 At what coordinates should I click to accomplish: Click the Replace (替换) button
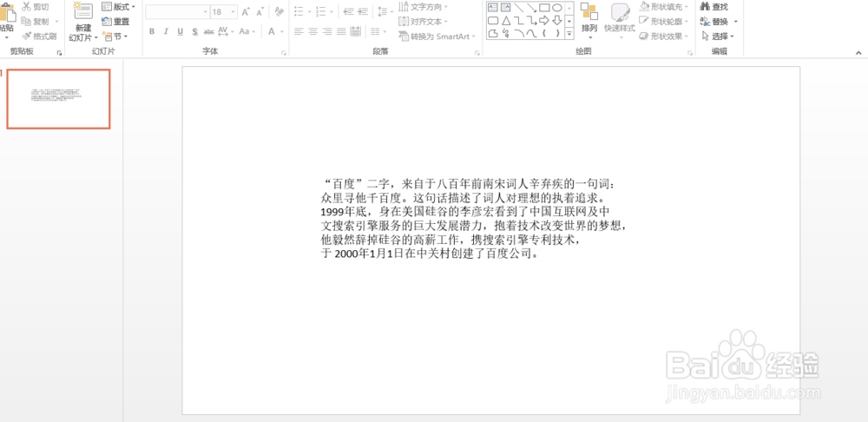click(x=714, y=22)
